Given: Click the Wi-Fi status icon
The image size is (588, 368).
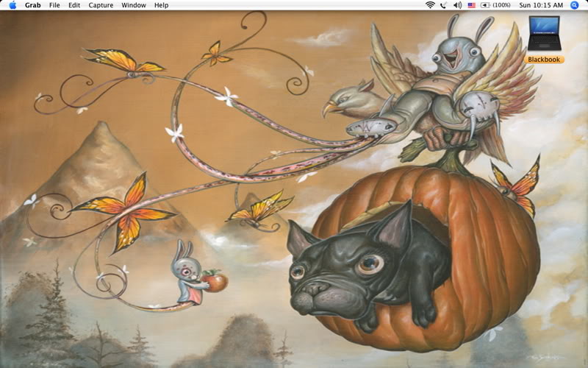Looking at the screenshot, I should (x=430, y=5).
